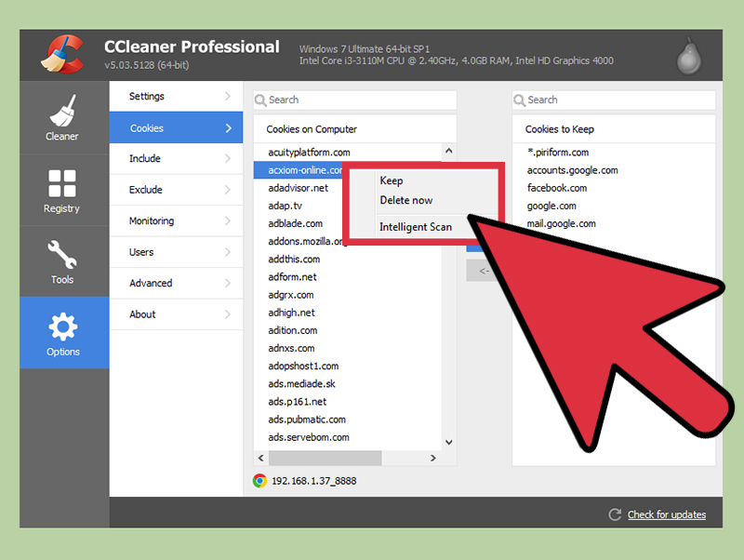Select adblade.com in the cookie list
Viewport: 744px width, 560px height.
(295, 223)
